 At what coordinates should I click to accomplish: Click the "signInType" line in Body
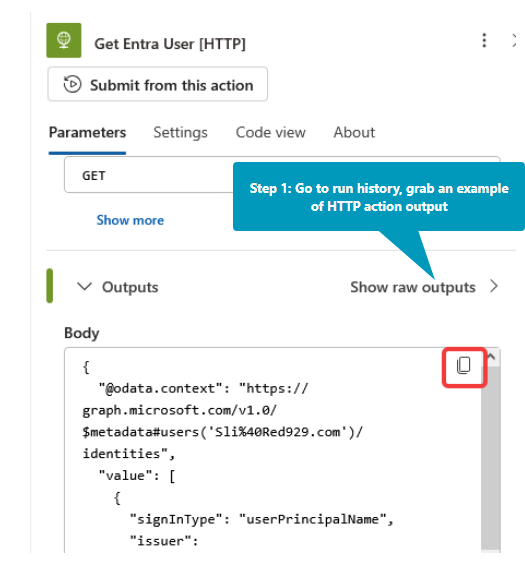(x=262, y=519)
